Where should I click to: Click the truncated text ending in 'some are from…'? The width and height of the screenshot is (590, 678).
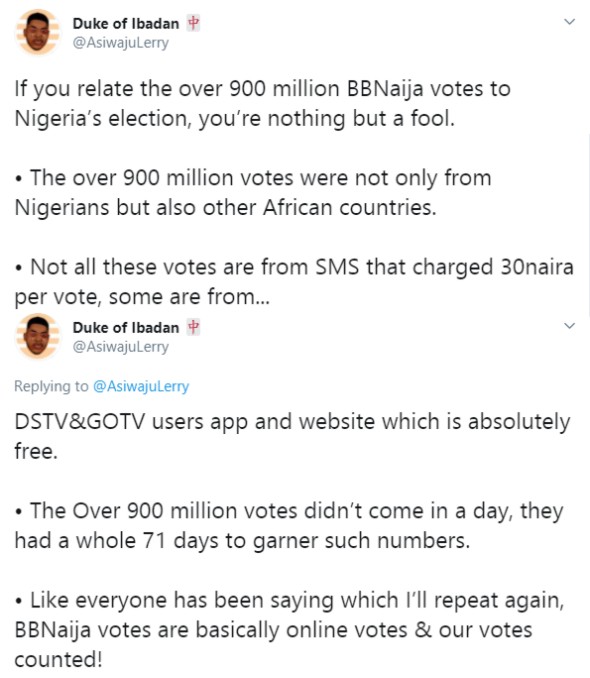(x=142, y=297)
